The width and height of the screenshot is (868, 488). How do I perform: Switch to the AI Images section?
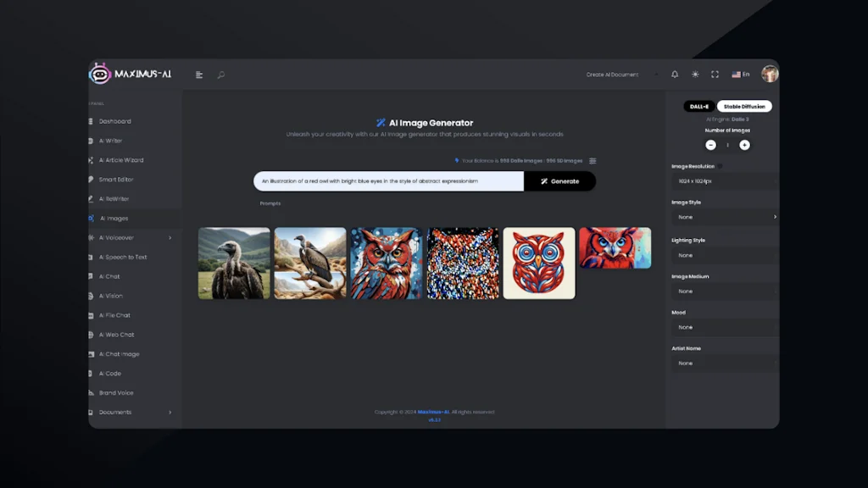click(x=117, y=218)
